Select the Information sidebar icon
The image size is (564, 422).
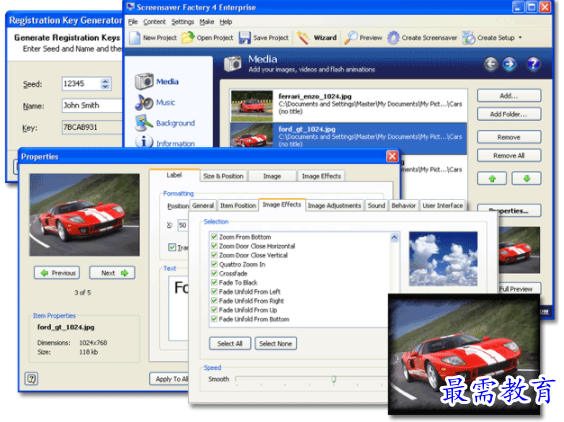[144, 141]
